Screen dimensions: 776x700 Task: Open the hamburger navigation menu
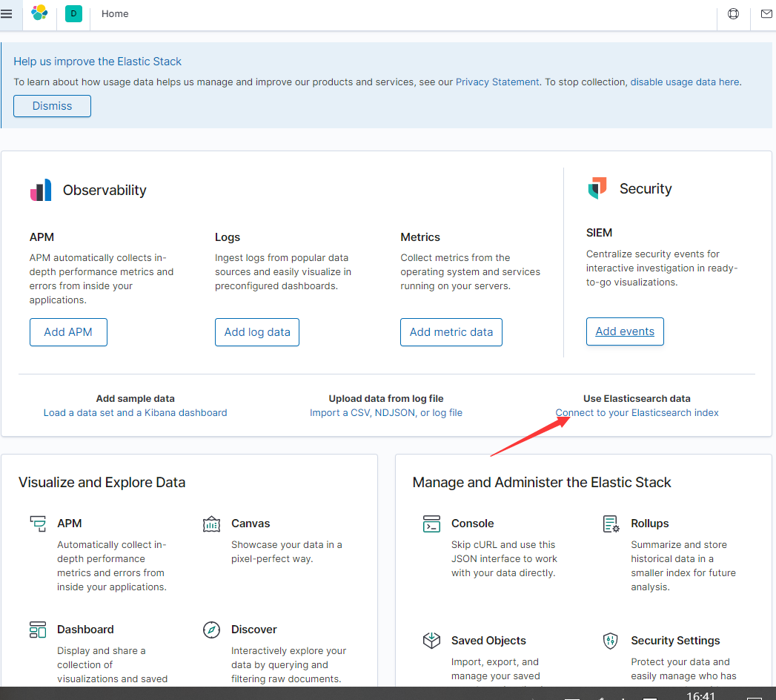coord(6,14)
